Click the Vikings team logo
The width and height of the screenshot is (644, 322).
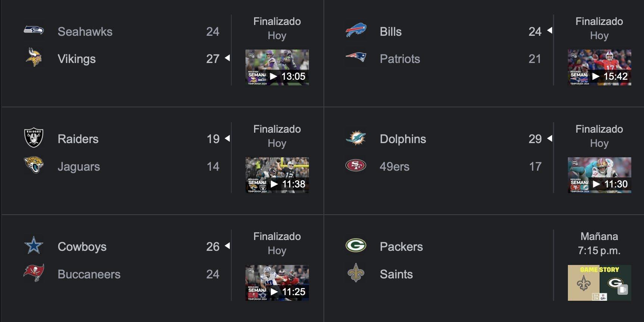(34, 58)
